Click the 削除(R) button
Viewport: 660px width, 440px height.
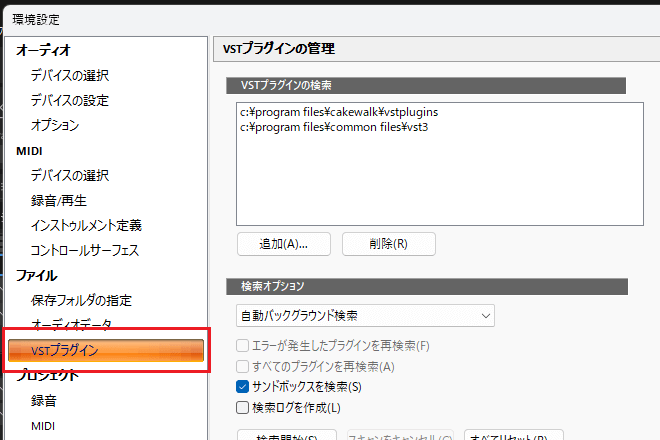[388, 243]
